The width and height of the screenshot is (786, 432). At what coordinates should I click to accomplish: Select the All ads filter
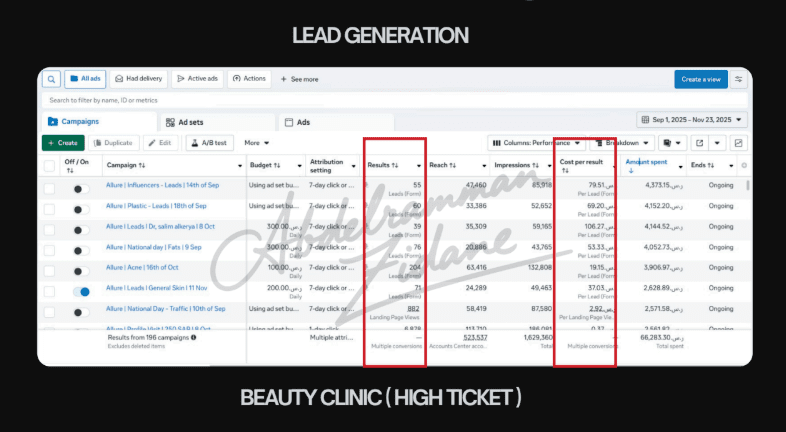point(85,79)
